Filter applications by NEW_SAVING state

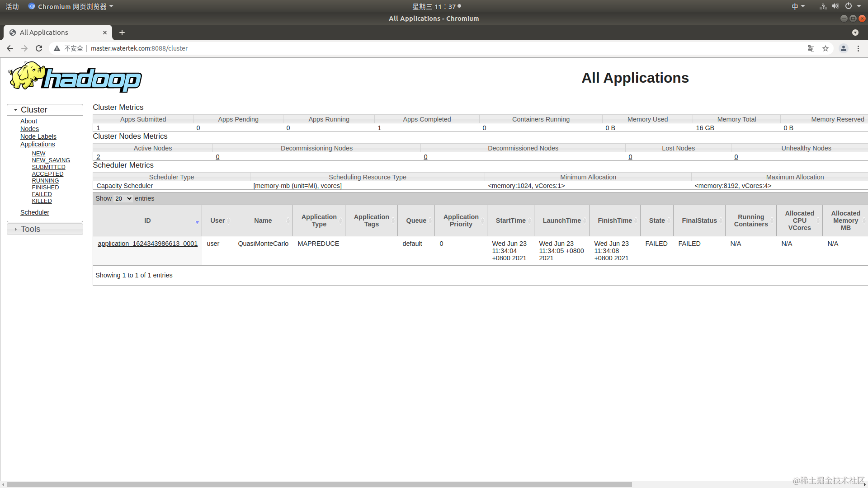point(51,160)
